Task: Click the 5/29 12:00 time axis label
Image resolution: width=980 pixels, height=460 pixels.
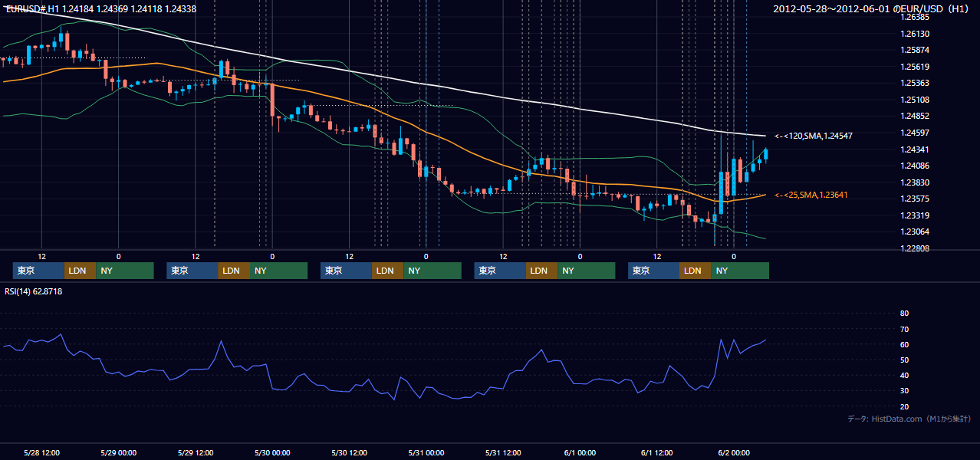Action: (x=195, y=452)
